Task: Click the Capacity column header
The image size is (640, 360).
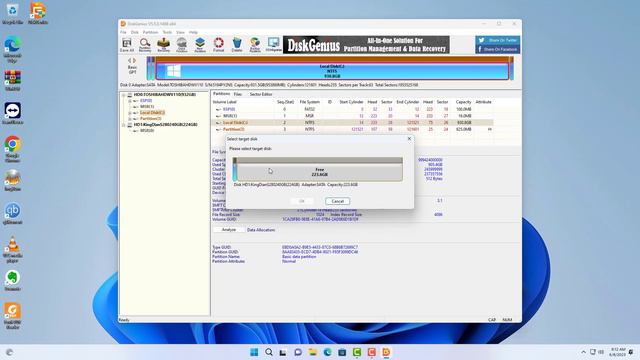Action: 463,102
